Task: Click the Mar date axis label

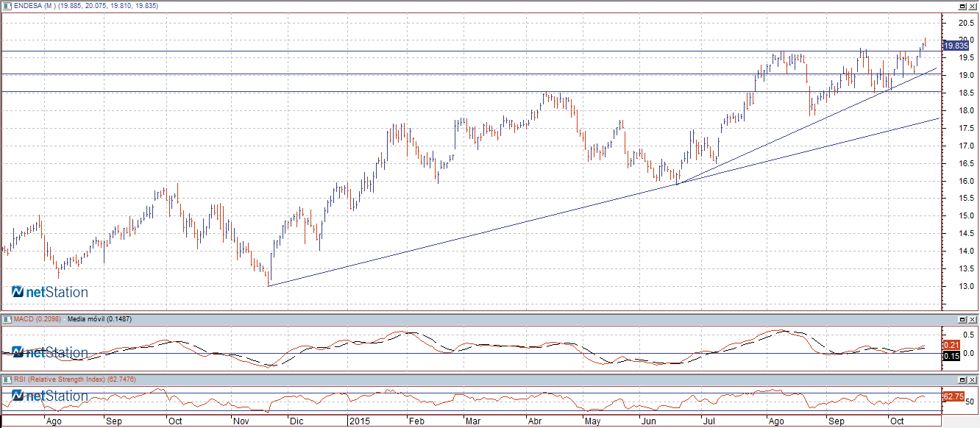Action: (x=472, y=422)
